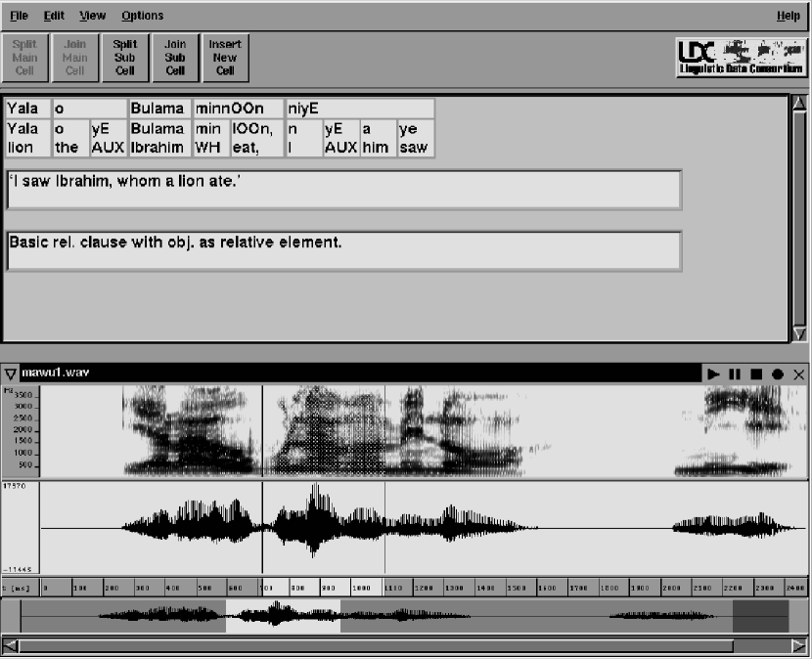This screenshot has width=812, height=659.
Task: Click the translation field 'I saw Ibrahim, whom a lion ate.'
Action: point(343,190)
